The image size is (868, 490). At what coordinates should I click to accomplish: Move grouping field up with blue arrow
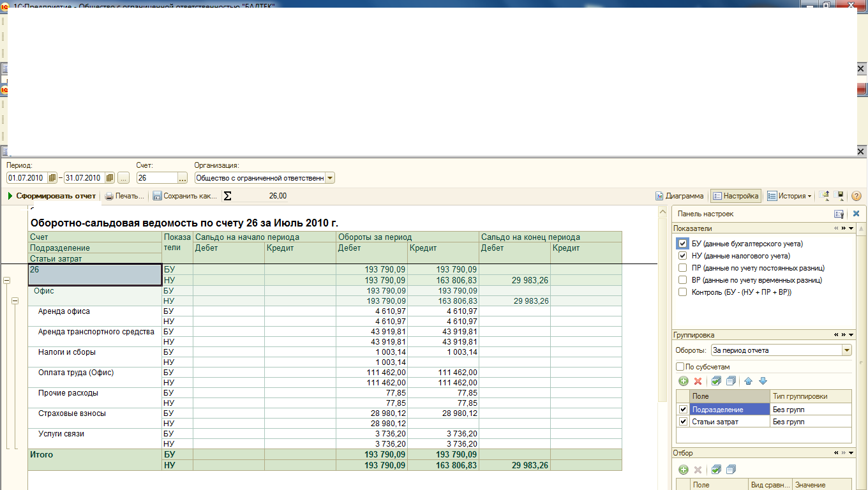coord(748,381)
